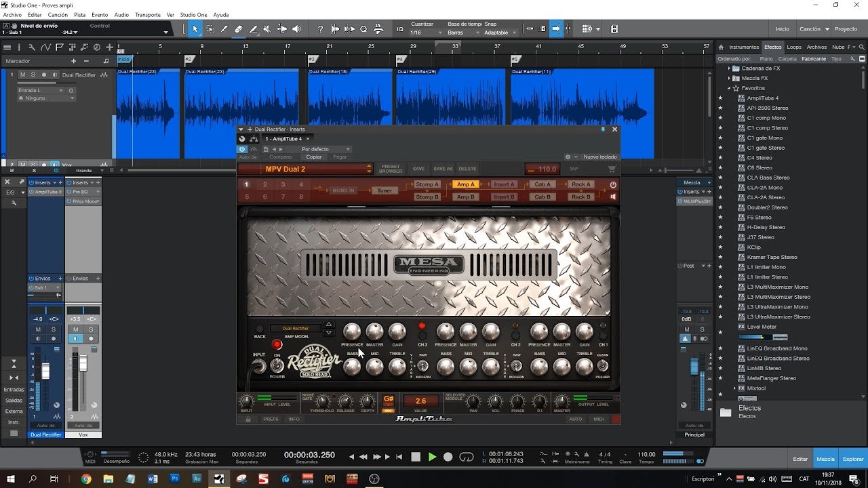Open Chrome from the Windows taskbar
This screenshot has width=868, height=488.
click(x=86, y=479)
